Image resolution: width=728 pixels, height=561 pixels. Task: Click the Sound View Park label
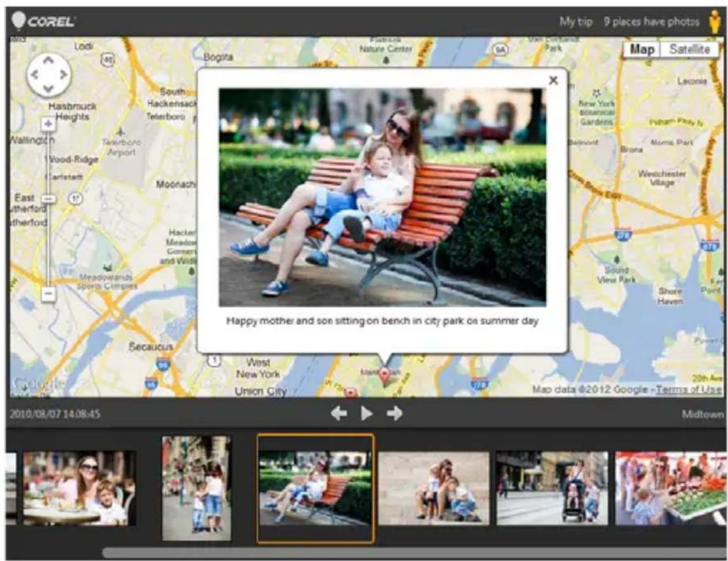(616, 274)
